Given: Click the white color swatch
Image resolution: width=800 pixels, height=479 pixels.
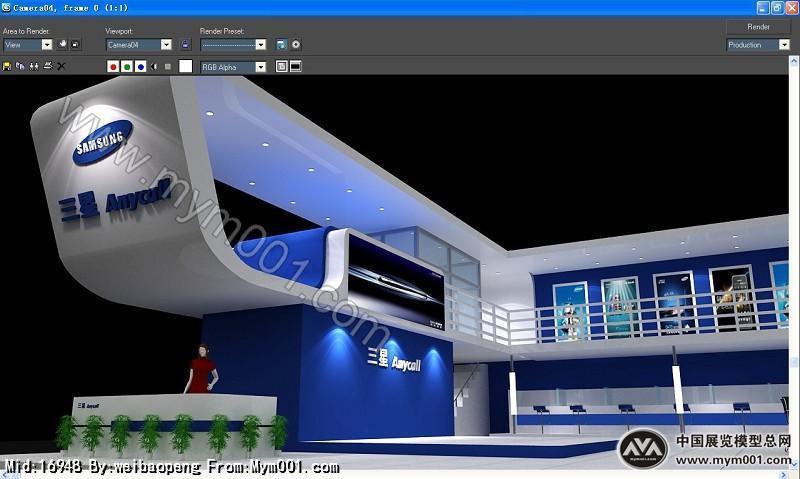Looking at the screenshot, I should (186, 66).
